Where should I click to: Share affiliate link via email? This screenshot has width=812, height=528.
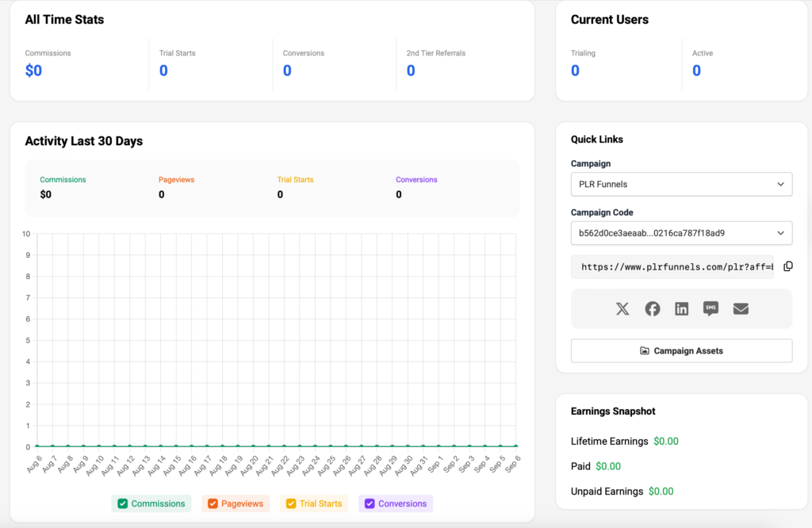(x=741, y=308)
